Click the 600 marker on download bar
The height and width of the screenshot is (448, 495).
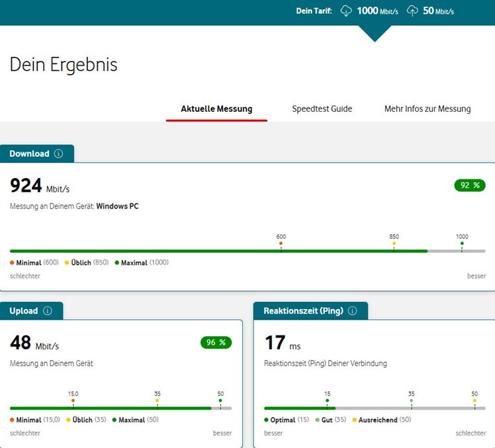pos(281,244)
